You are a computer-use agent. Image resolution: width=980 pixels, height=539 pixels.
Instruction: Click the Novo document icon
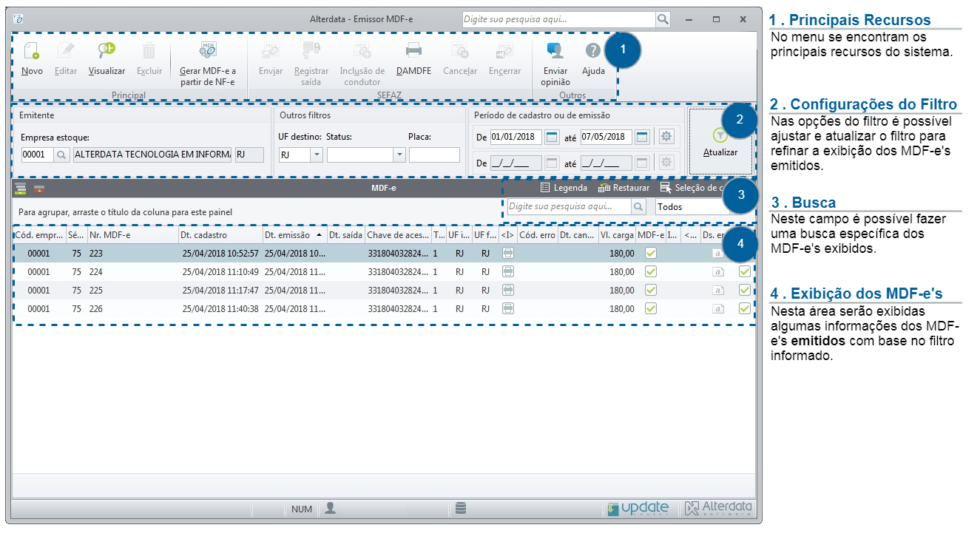coord(32,51)
